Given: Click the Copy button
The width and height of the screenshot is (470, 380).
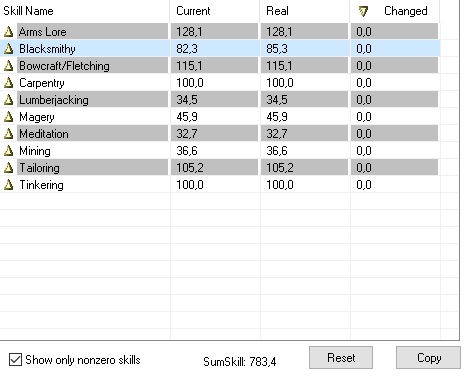Looking at the screenshot, I should click(429, 358).
